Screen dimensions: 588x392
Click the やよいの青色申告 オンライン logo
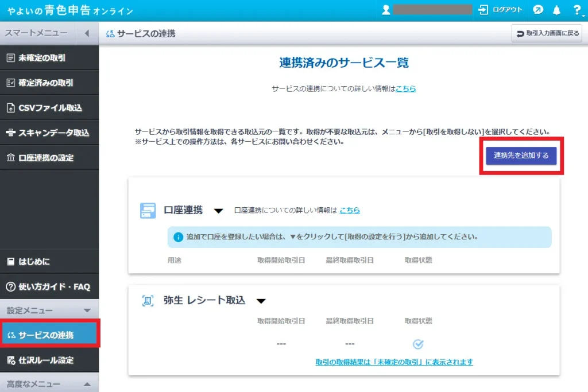pyautogui.click(x=70, y=10)
